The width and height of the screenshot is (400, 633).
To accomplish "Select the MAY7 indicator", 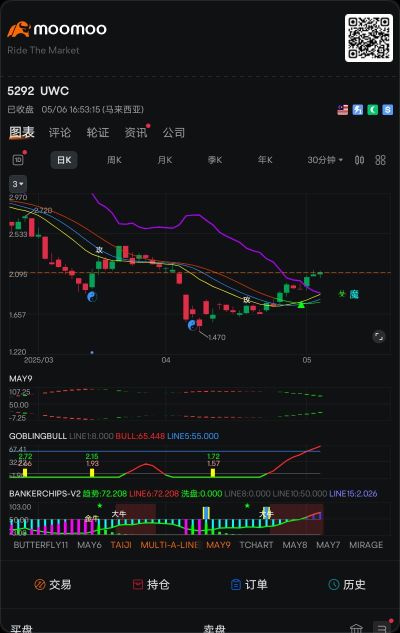I will pos(328,545).
